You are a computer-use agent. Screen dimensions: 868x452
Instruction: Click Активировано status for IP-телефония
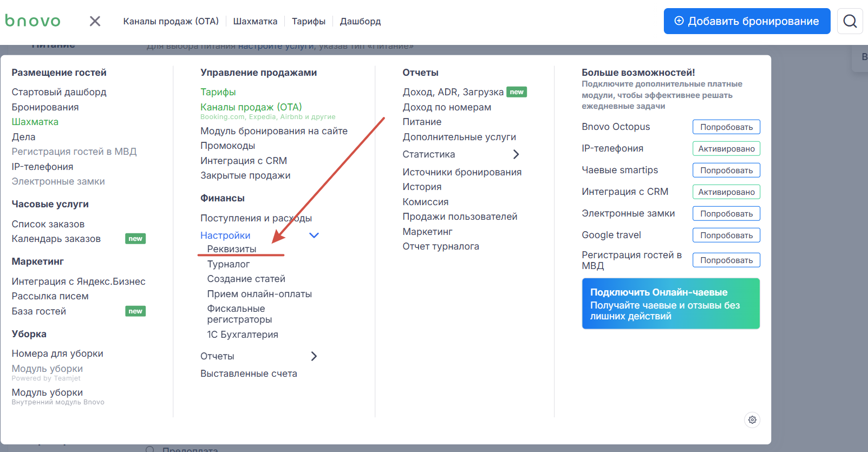point(726,148)
